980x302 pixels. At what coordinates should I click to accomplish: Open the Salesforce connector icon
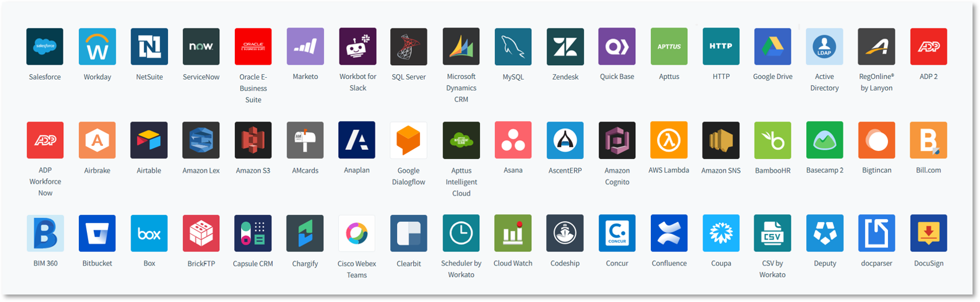(45, 47)
